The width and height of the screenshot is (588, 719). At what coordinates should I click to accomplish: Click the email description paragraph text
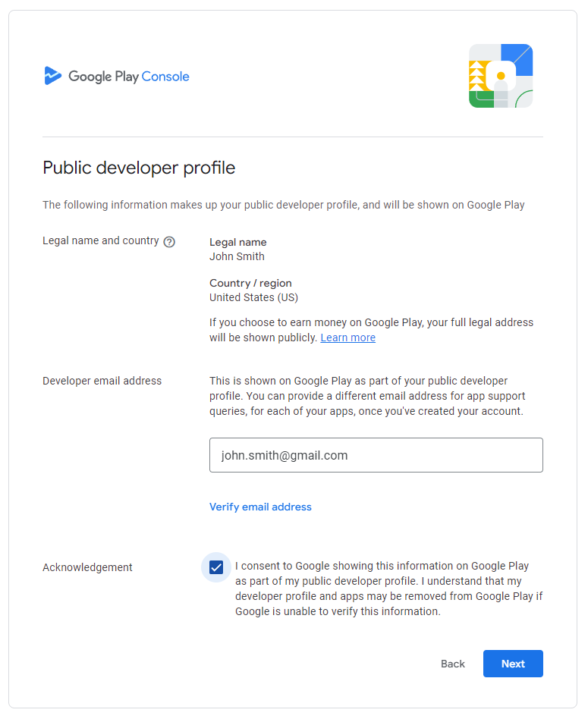pyautogui.click(x=367, y=396)
